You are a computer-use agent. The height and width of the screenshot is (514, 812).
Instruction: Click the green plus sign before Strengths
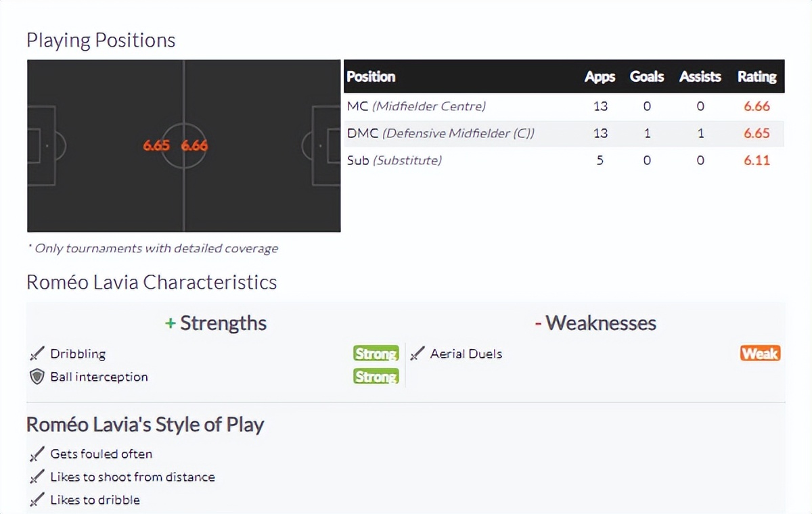[x=171, y=323]
